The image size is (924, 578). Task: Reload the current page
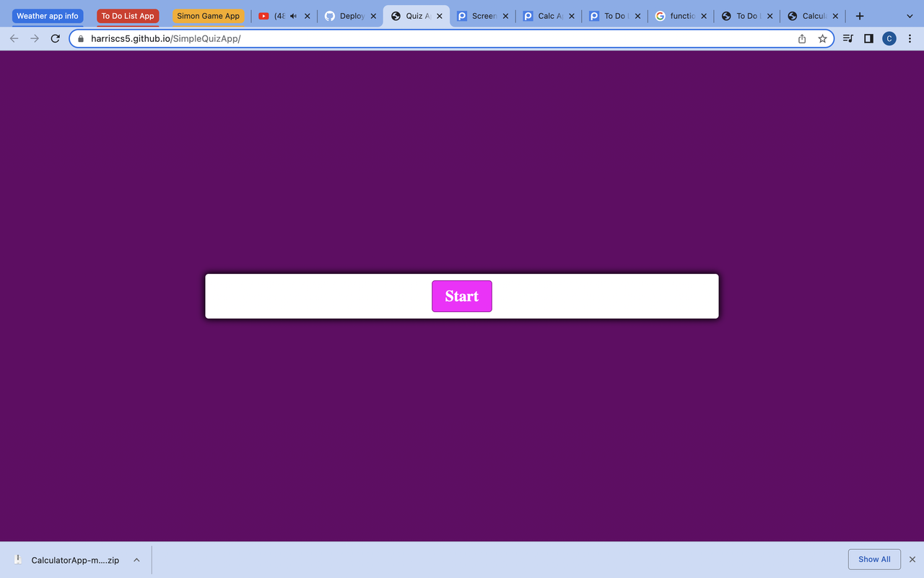pos(55,38)
